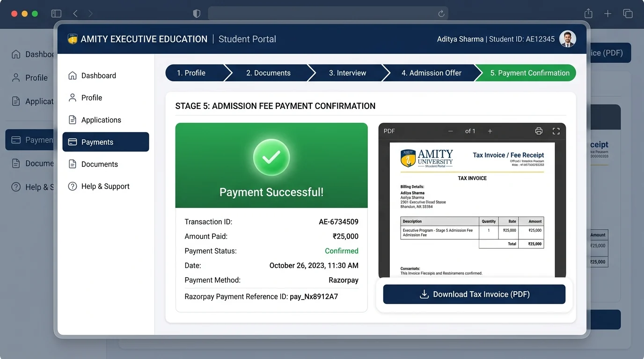Click the tax invoice PDF preview page
This screenshot has height=359, width=644.
(x=472, y=210)
